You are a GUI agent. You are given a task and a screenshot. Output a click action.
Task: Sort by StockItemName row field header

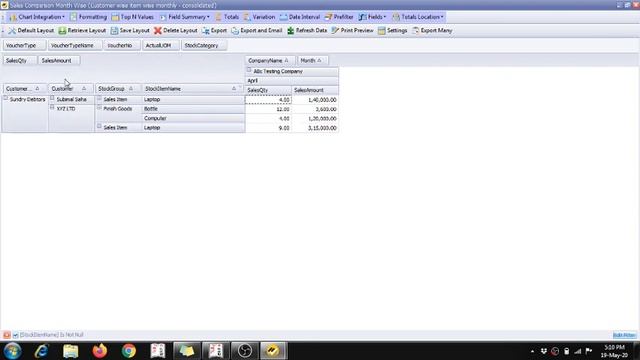[x=192, y=89]
